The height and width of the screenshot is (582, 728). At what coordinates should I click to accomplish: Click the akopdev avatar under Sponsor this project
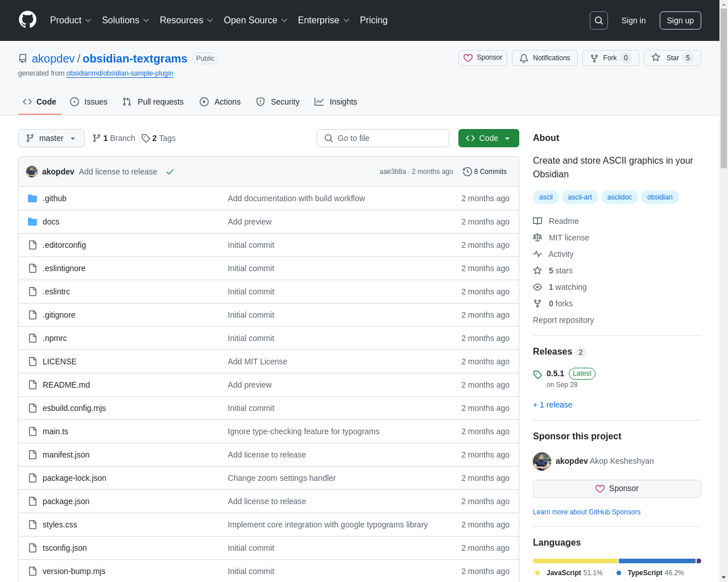[x=542, y=461]
